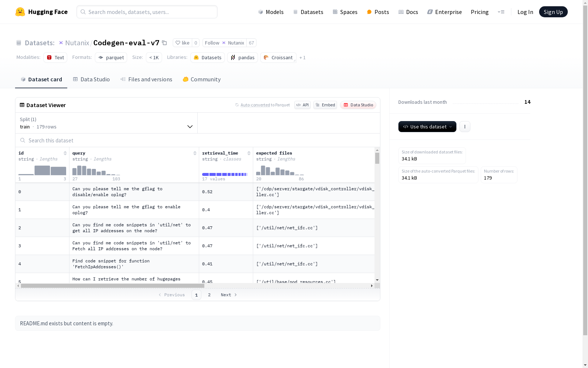Select the cell with retrieval time 0.52
This screenshot has height=368, width=588.
point(226,192)
